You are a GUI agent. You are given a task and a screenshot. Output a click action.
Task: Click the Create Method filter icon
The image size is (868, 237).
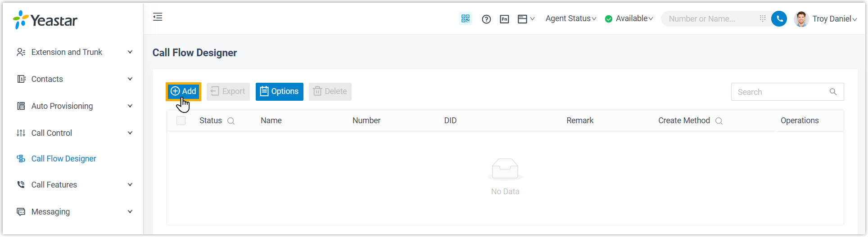[x=719, y=121]
